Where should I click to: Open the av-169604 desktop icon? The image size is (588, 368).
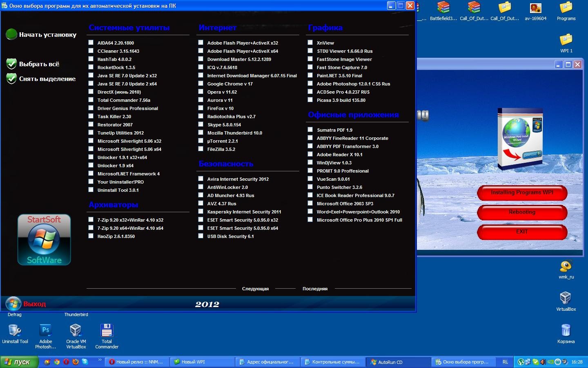pos(535,11)
